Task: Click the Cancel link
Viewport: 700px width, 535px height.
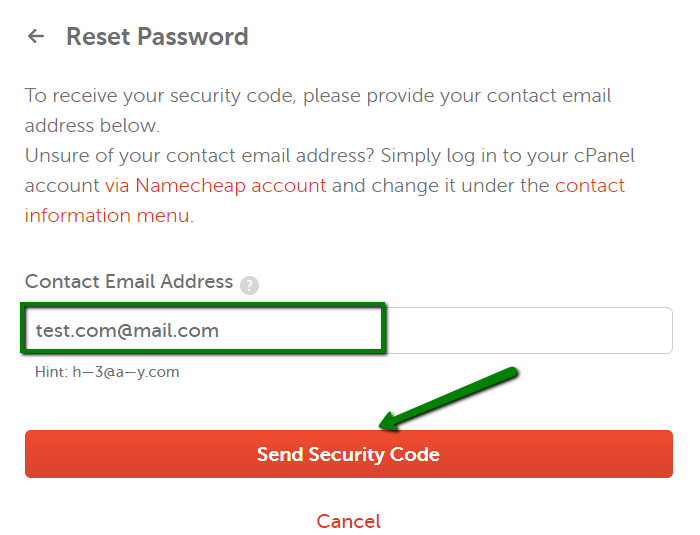Action: point(348,521)
